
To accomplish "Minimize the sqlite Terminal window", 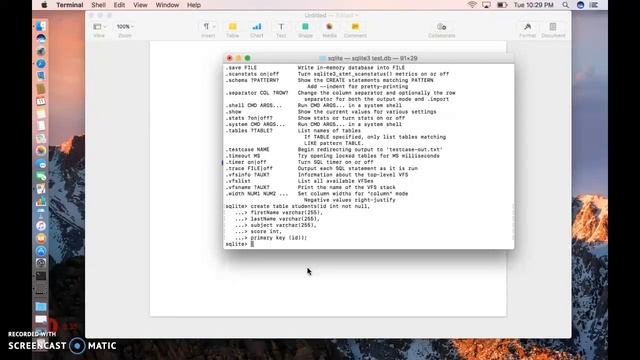I will 238,58.
